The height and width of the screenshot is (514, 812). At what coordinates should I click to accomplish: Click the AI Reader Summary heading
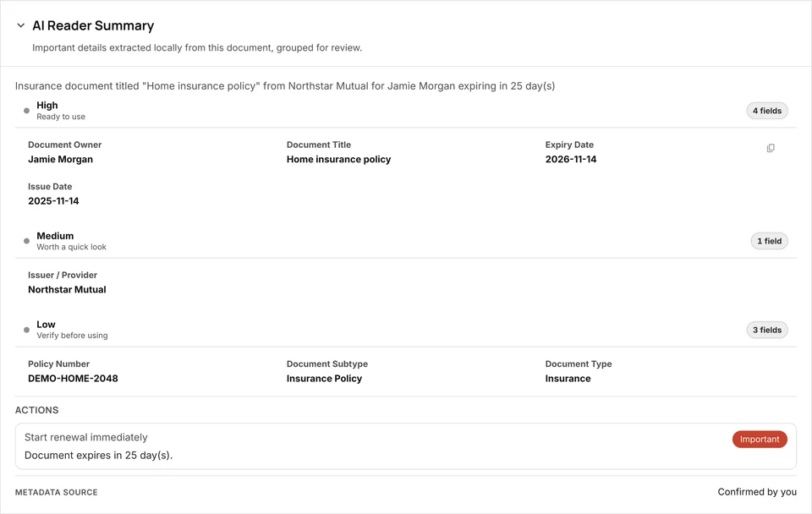point(93,25)
